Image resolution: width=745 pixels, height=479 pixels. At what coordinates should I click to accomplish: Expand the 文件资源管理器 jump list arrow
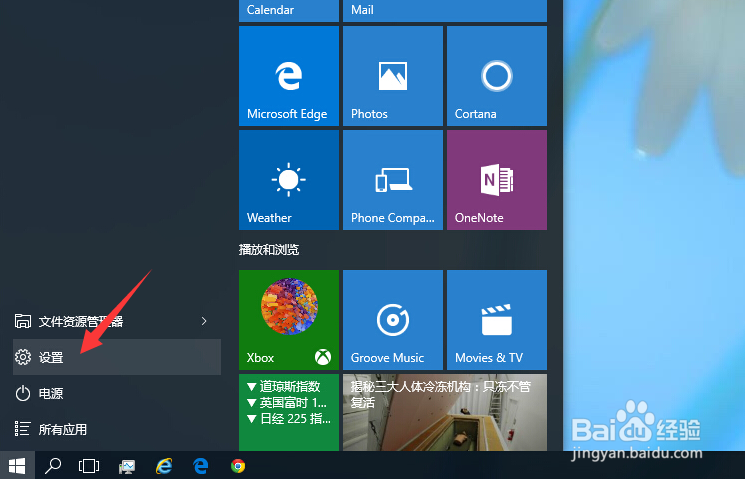point(204,321)
